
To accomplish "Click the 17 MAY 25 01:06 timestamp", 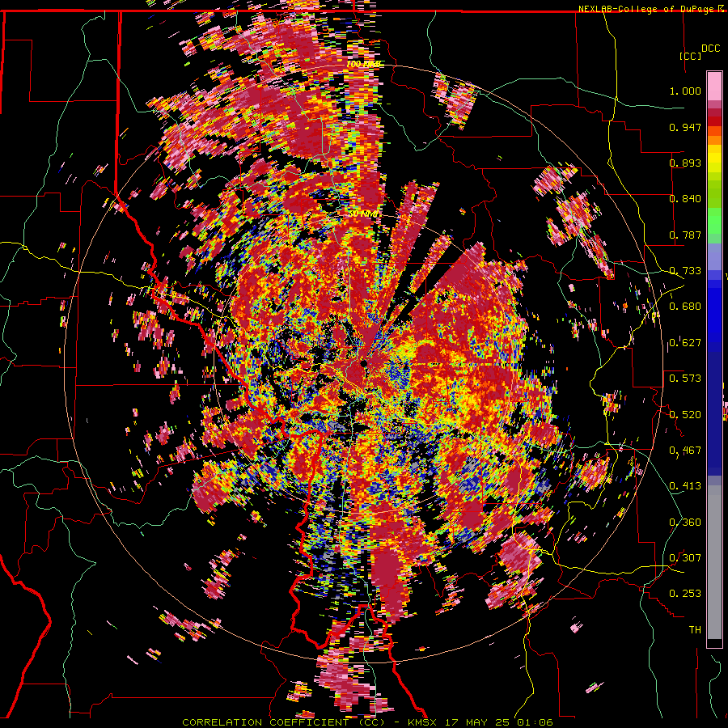I will pos(501,722).
